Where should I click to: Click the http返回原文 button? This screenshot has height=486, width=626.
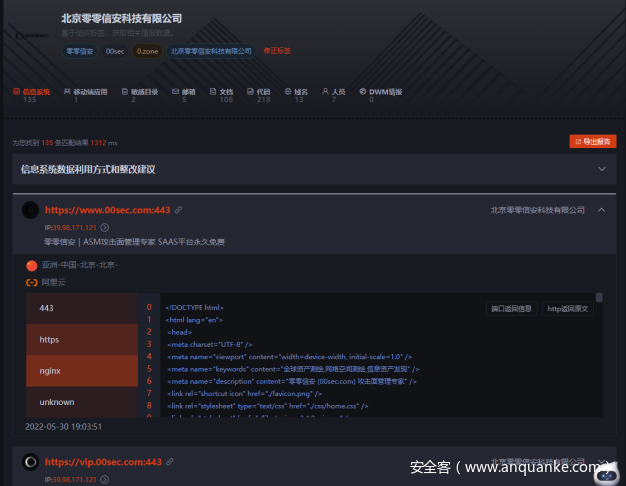click(568, 309)
